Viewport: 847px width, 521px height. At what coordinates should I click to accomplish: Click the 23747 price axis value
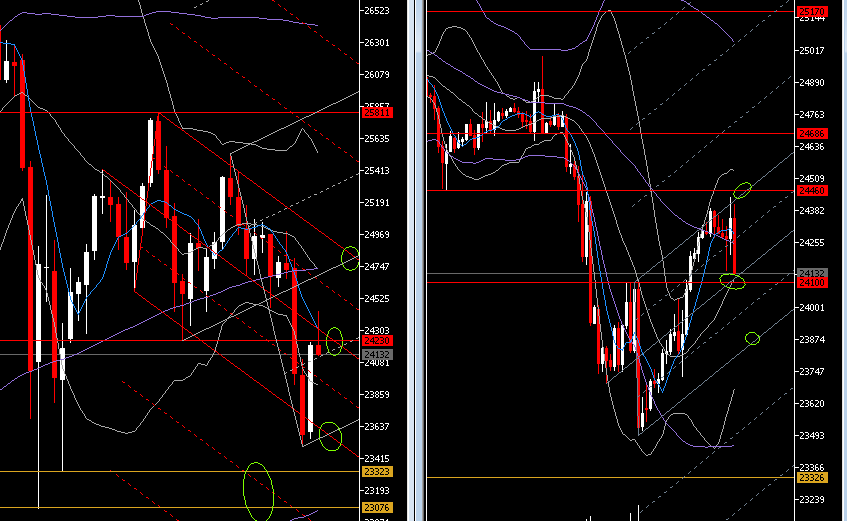pos(812,371)
